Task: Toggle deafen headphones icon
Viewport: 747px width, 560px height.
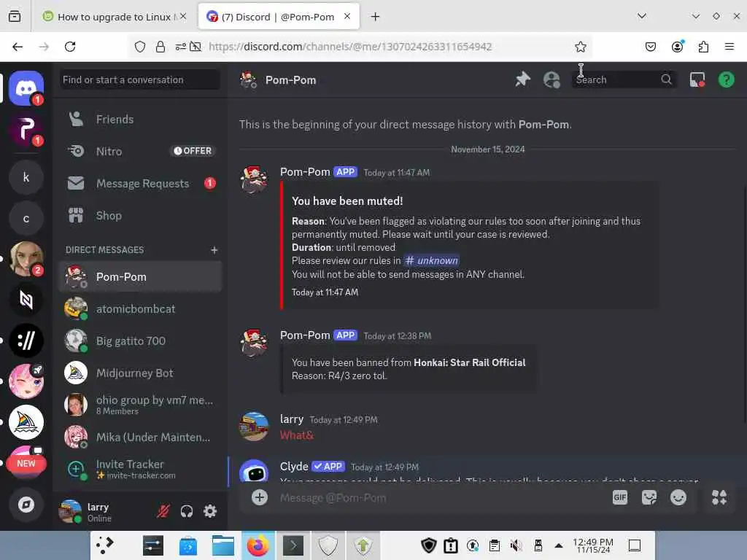Action: coord(187,511)
